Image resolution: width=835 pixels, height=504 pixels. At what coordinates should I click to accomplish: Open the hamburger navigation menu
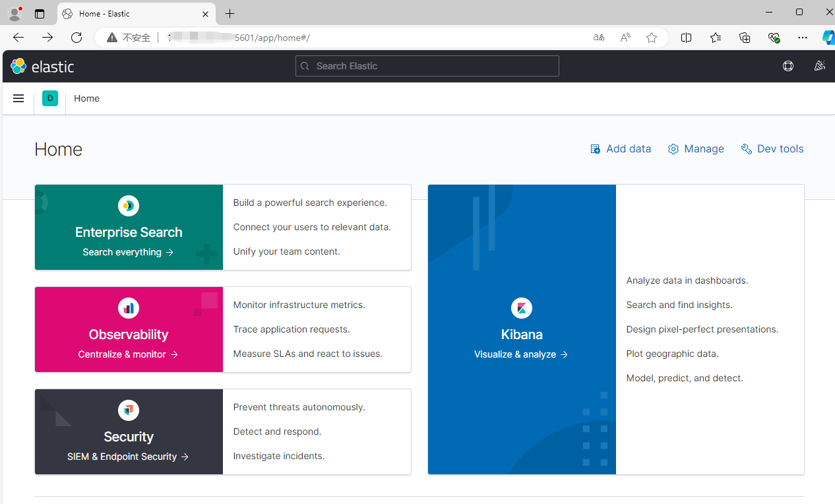[x=18, y=98]
